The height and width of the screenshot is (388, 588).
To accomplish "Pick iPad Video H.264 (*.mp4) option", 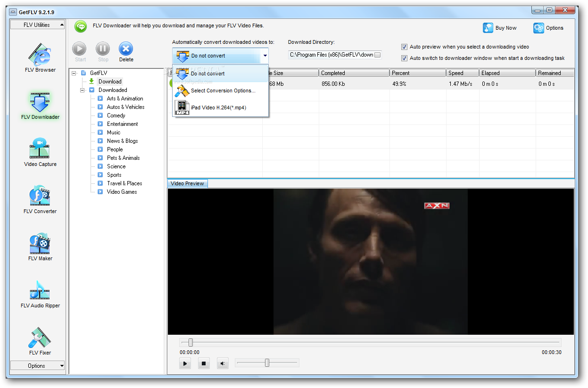I will (220, 107).
